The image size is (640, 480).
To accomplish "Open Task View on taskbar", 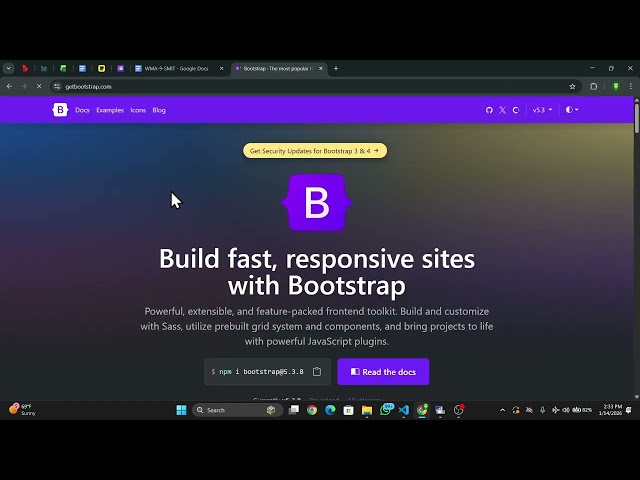I will click(294, 410).
